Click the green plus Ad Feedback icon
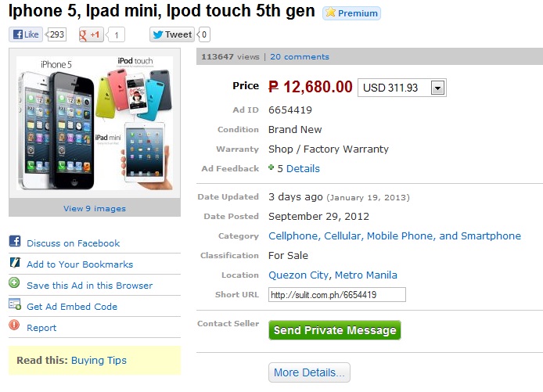Image resolution: width=543 pixels, height=392 pixels. point(271,167)
